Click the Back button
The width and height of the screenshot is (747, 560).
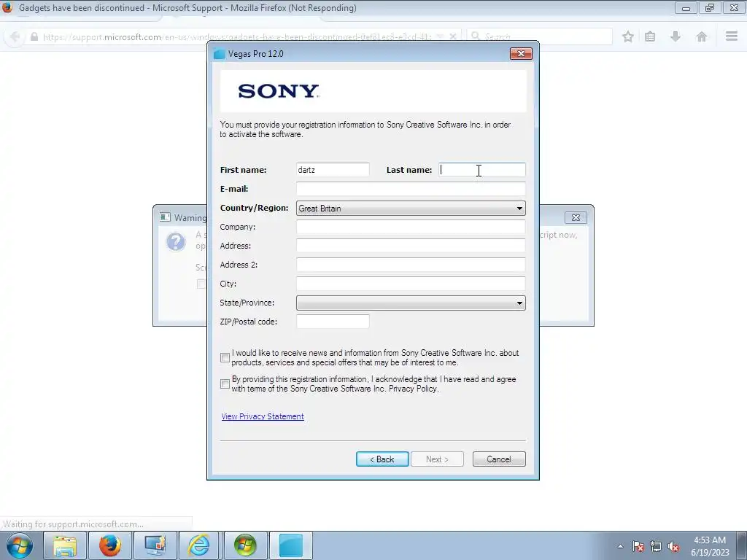point(382,459)
